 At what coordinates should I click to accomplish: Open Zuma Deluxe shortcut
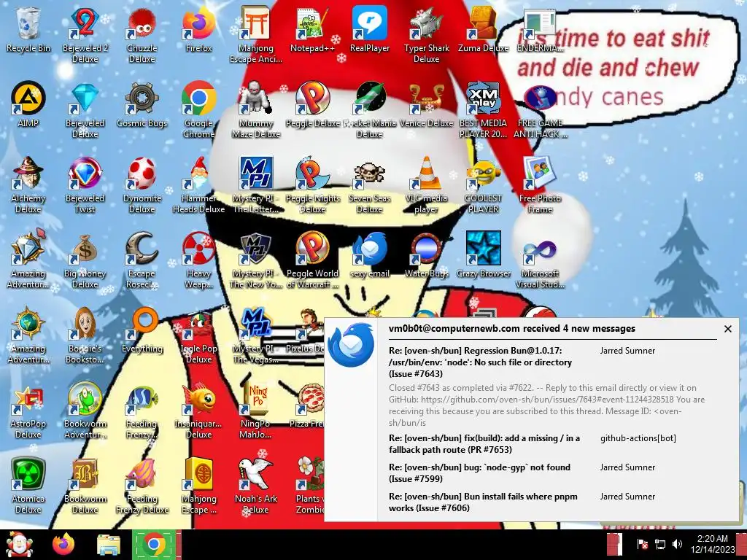tap(484, 29)
